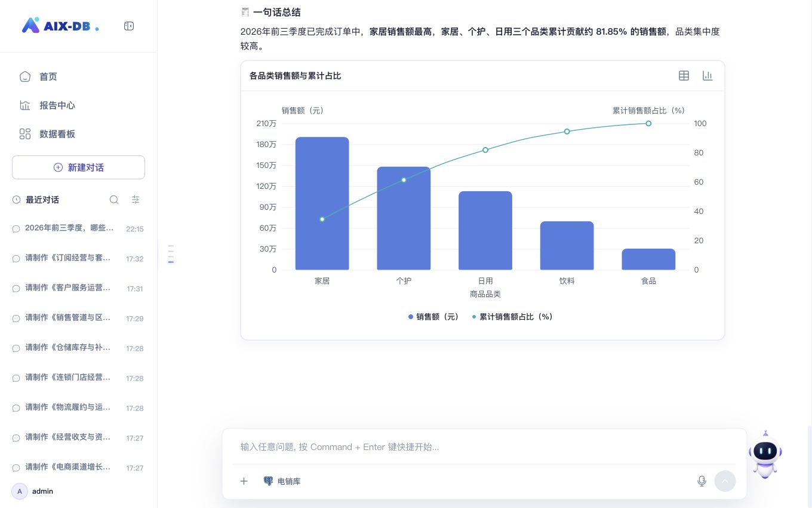Click the cumulative line point above 饮料

pos(567,131)
